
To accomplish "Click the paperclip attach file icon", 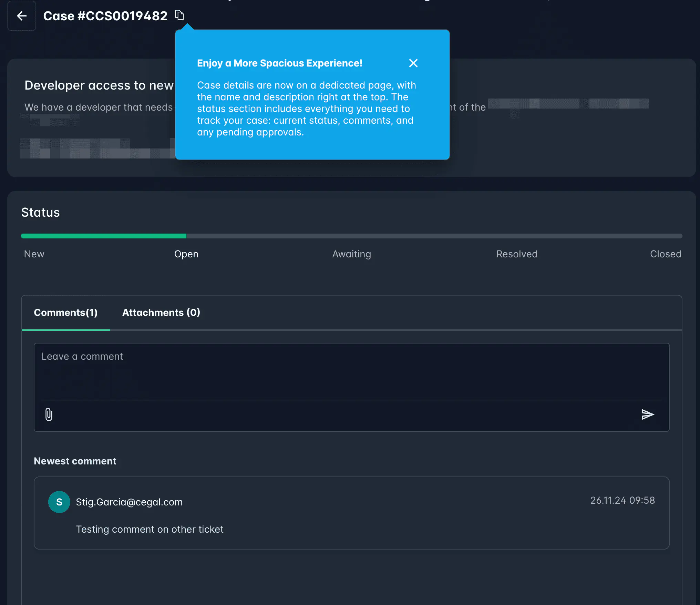I will point(49,414).
